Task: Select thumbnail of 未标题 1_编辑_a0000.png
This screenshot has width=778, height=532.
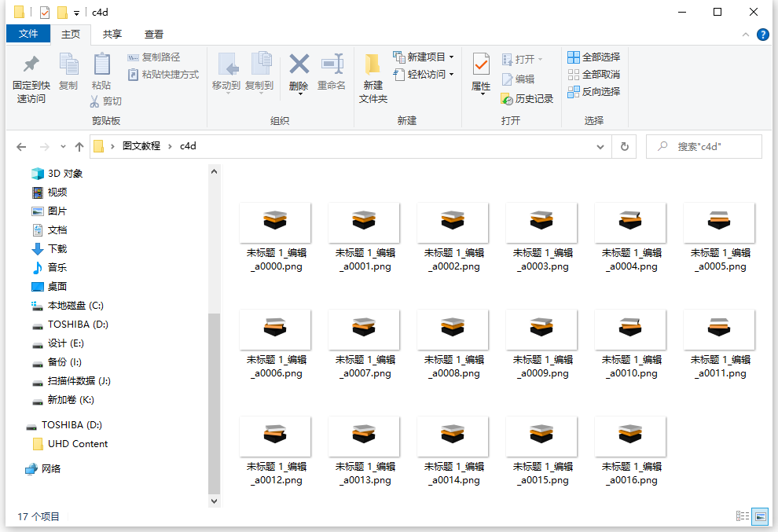Action: 275,222
